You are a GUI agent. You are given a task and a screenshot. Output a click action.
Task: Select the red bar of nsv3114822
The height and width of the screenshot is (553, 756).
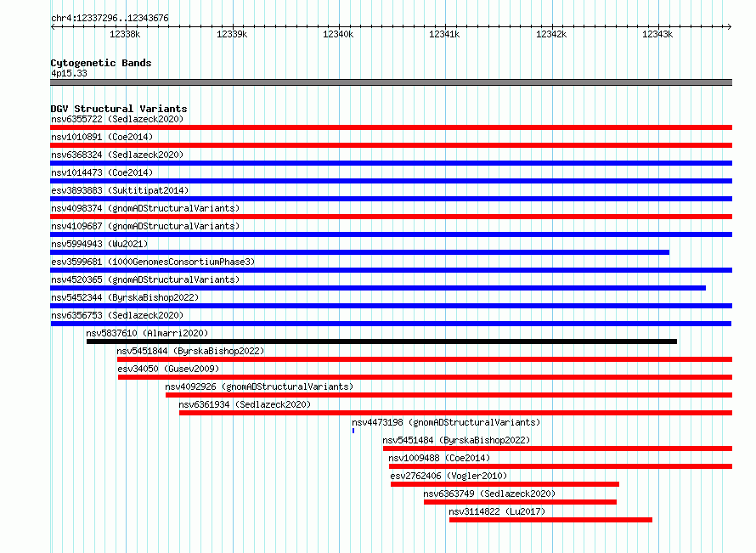[550, 520]
